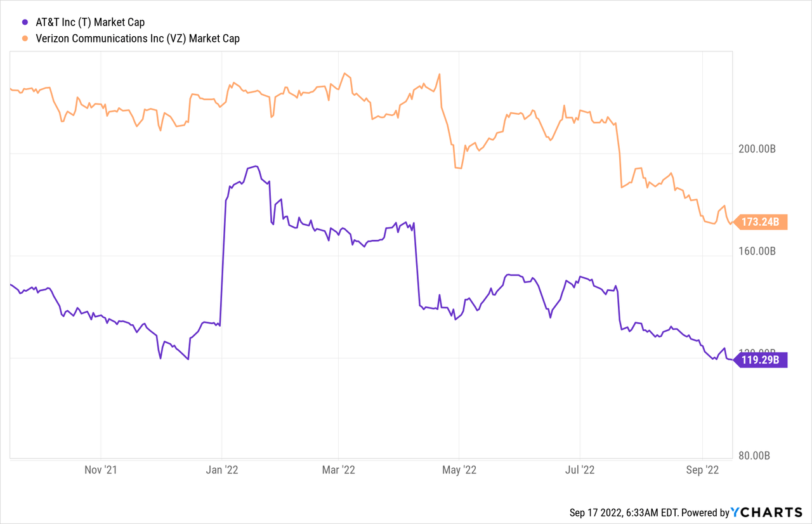Select the Jan '22 x-axis label

[222, 470]
